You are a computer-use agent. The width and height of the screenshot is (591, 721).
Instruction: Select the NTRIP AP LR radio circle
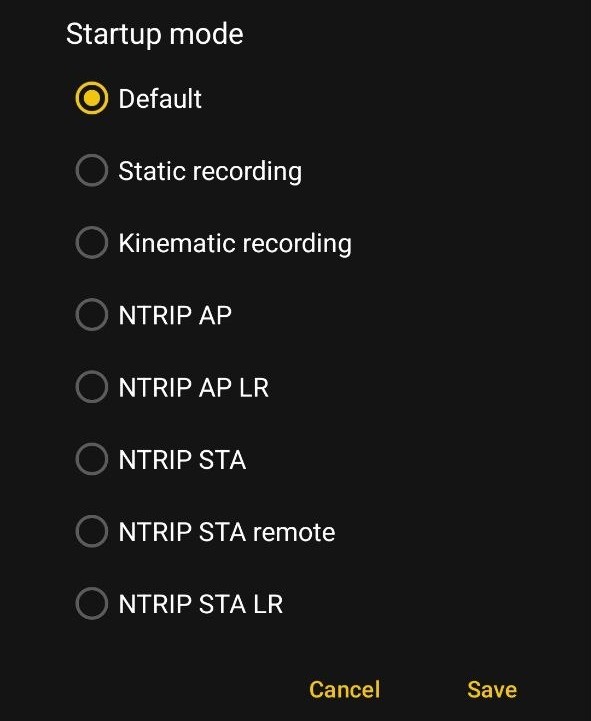coord(92,387)
